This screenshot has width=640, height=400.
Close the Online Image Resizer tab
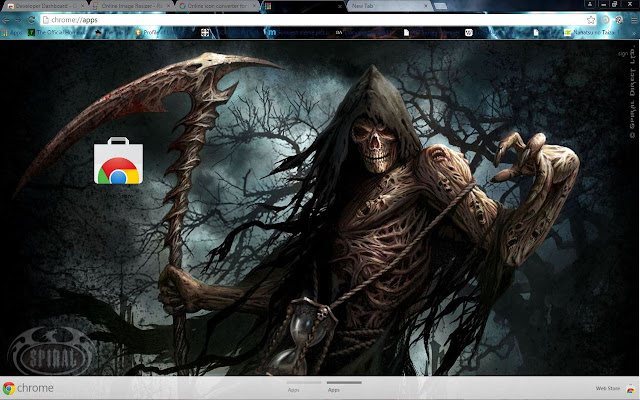point(168,6)
